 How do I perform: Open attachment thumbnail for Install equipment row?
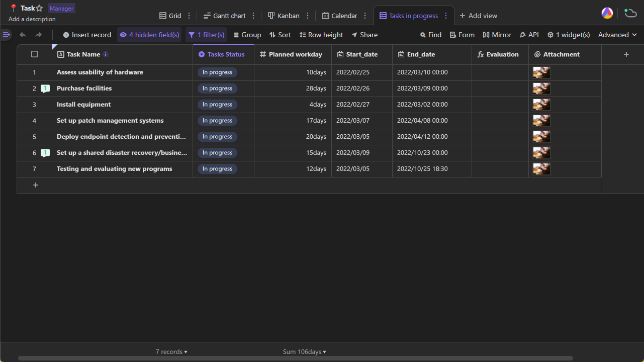[541, 105]
